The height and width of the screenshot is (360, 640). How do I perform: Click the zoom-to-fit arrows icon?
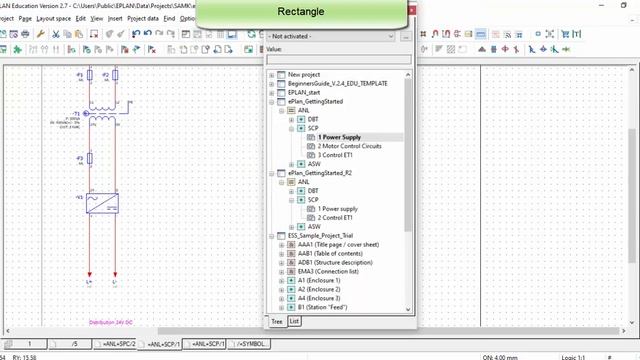pos(550,34)
